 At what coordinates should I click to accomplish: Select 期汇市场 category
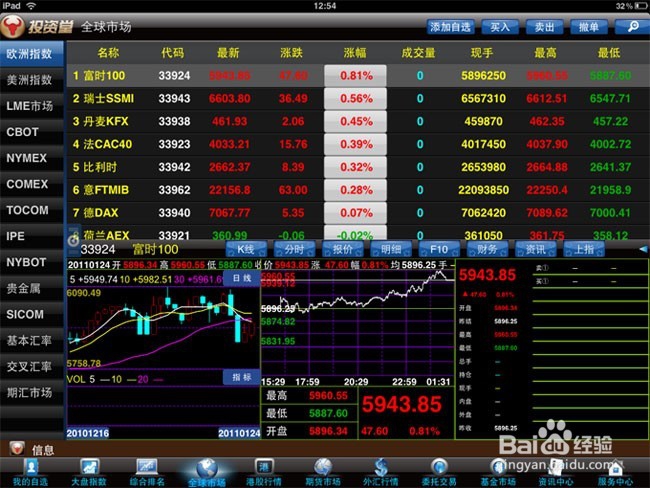coord(32,393)
